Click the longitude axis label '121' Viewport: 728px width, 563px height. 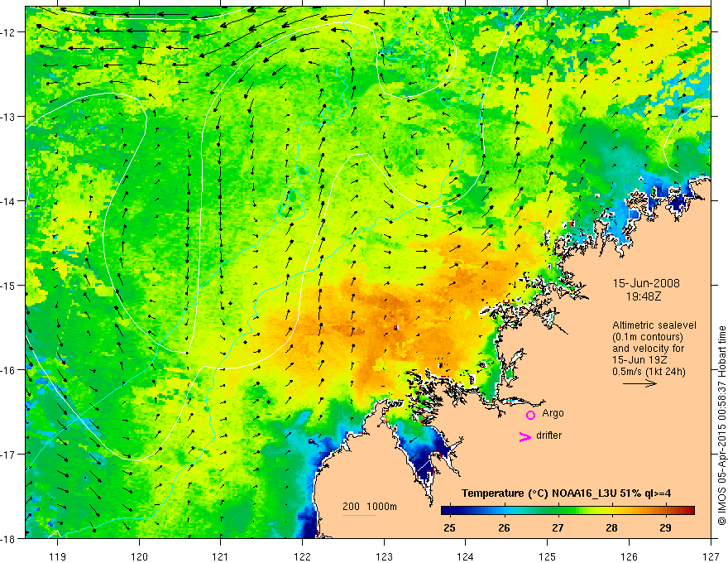point(221,556)
